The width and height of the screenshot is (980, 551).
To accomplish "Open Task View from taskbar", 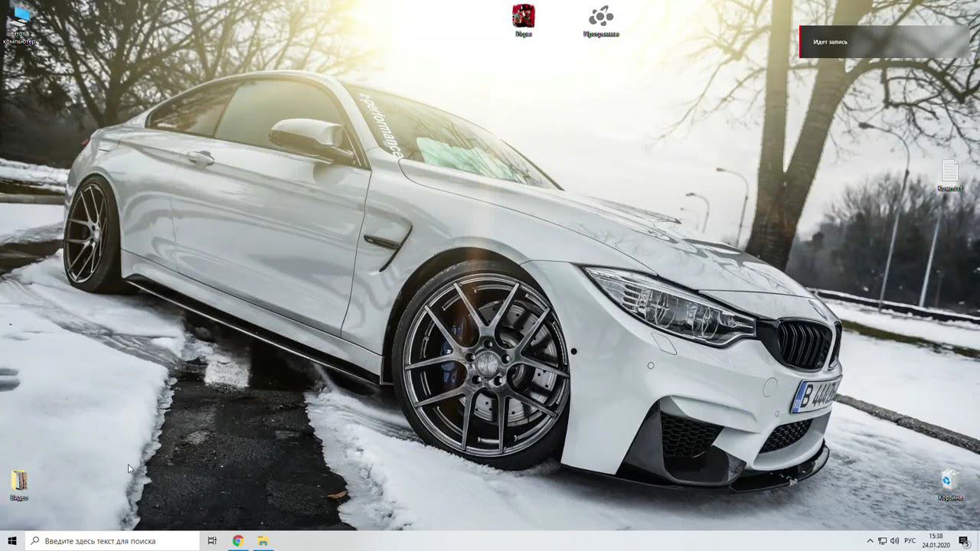I will point(212,541).
